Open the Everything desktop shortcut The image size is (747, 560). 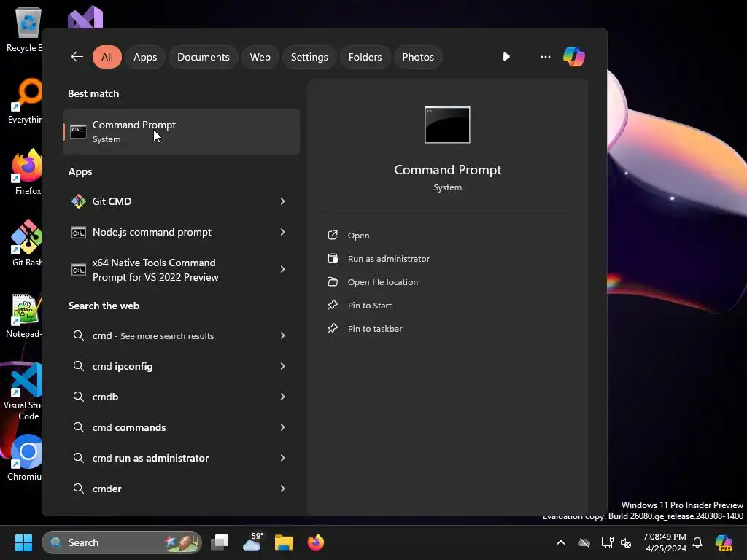tap(26, 101)
